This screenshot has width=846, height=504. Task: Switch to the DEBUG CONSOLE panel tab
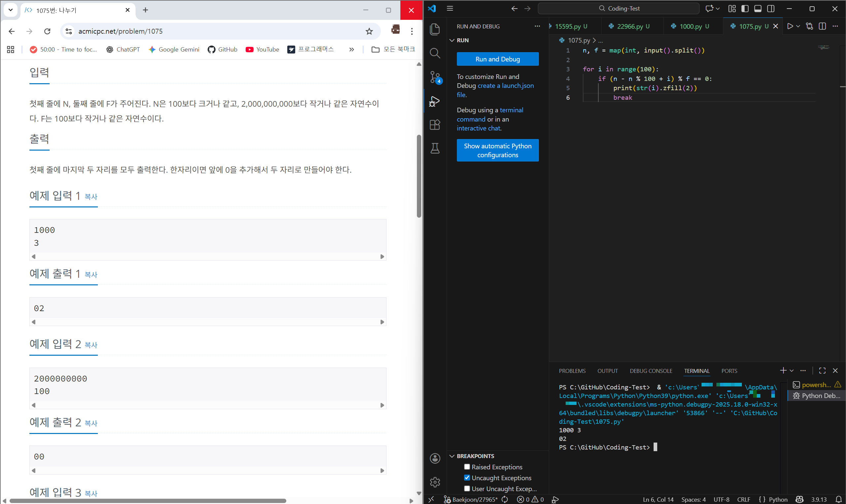click(x=651, y=371)
